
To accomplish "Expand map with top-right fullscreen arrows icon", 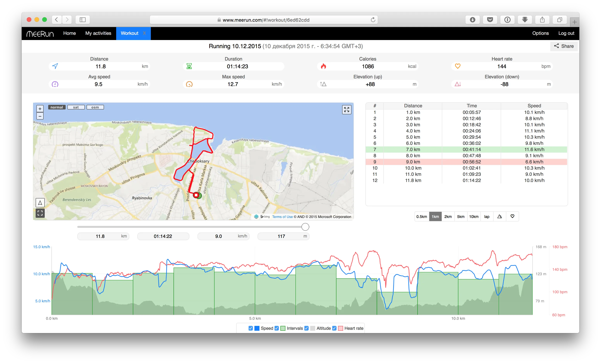I will coord(346,110).
